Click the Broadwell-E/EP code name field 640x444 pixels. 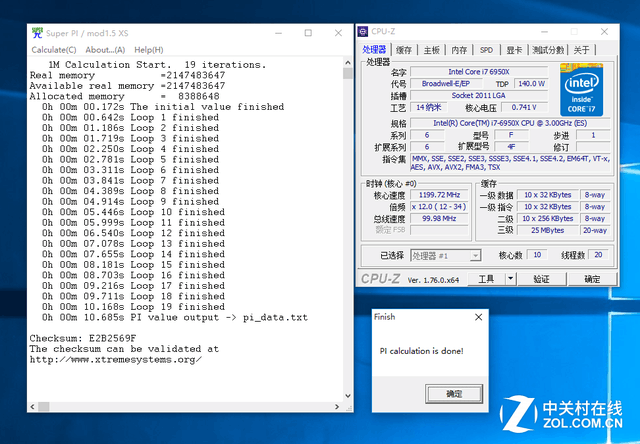coord(446,84)
